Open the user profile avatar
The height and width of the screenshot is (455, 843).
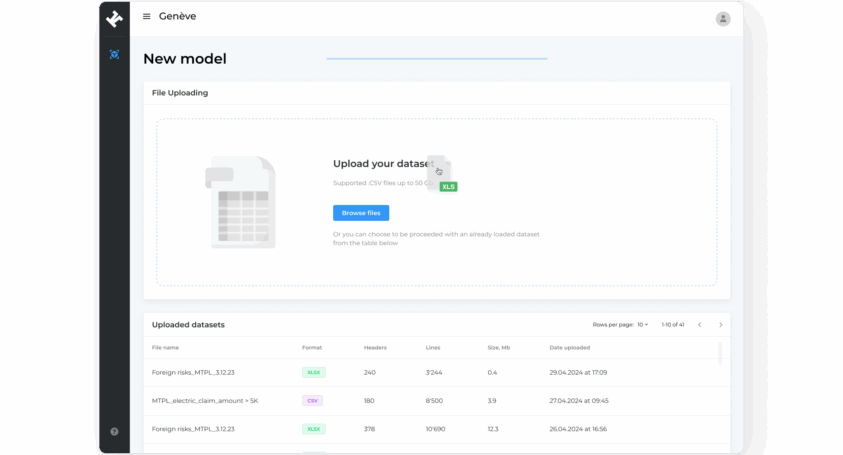click(x=722, y=18)
